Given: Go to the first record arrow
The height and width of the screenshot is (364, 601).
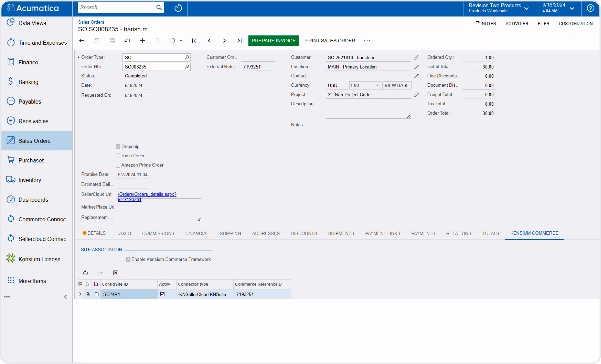Looking at the screenshot, I should [194, 41].
